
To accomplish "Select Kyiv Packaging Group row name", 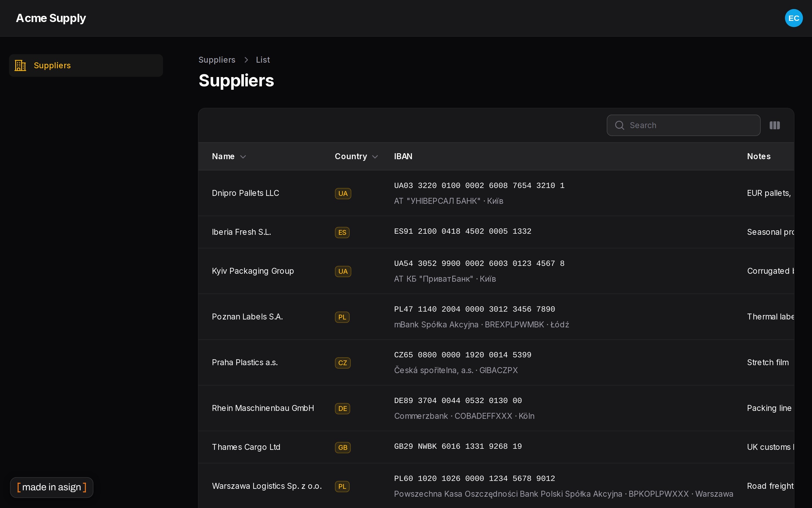I will pyautogui.click(x=253, y=271).
